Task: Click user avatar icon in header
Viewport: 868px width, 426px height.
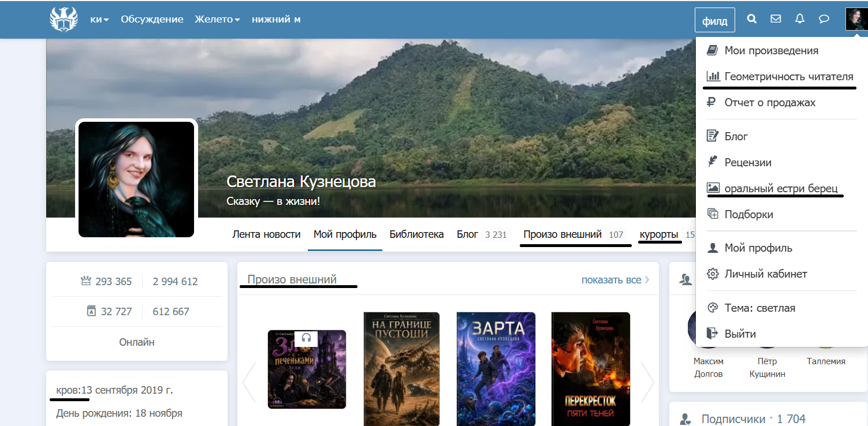Action: click(855, 19)
